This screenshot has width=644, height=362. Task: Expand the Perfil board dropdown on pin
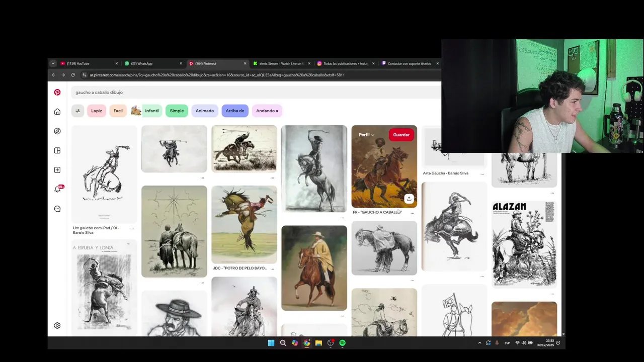click(x=366, y=135)
